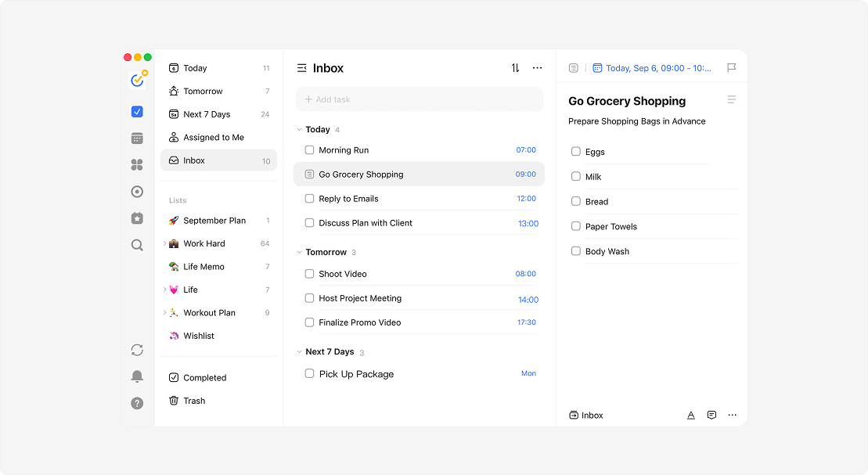The width and height of the screenshot is (868, 475).
Task: Open the Calendar view in sidebar
Action: tap(137, 139)
